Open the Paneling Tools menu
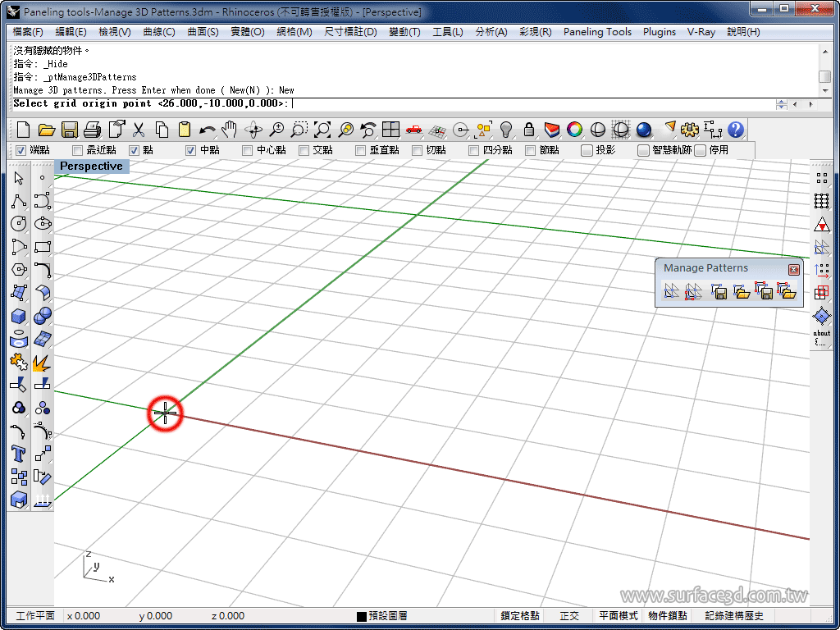This screenshot has width=840, height=630. tap(597, 32)
